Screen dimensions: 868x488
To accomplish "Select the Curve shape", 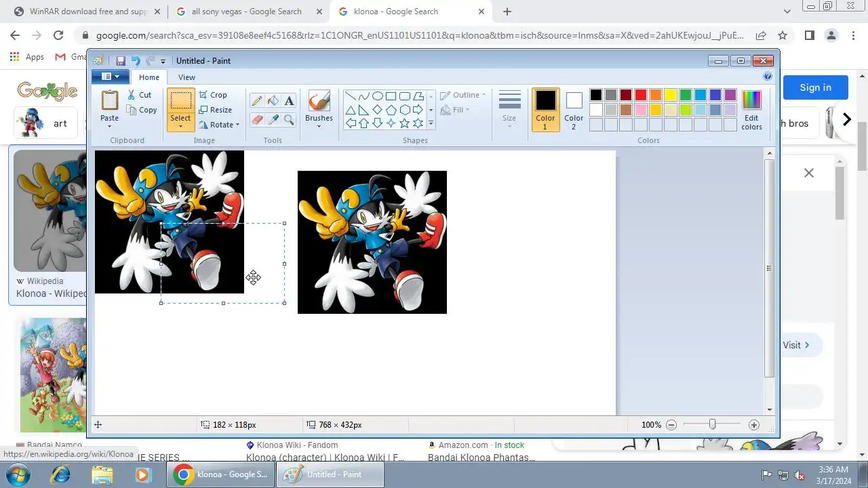I will [x=363, y=96].
